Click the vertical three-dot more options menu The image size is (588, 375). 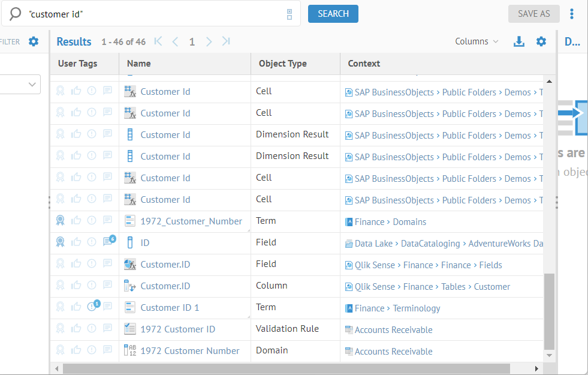pos(572,14)
